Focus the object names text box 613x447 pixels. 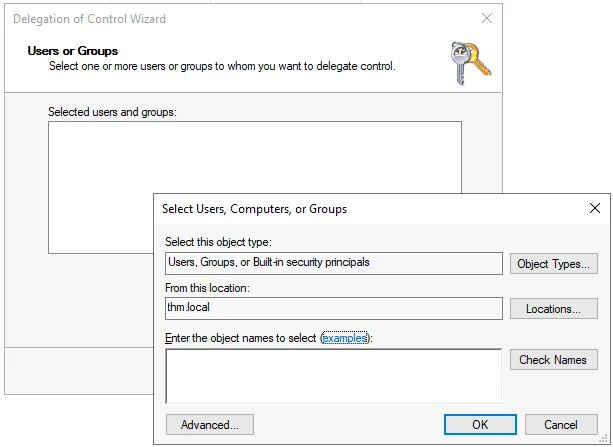[333, 376]
